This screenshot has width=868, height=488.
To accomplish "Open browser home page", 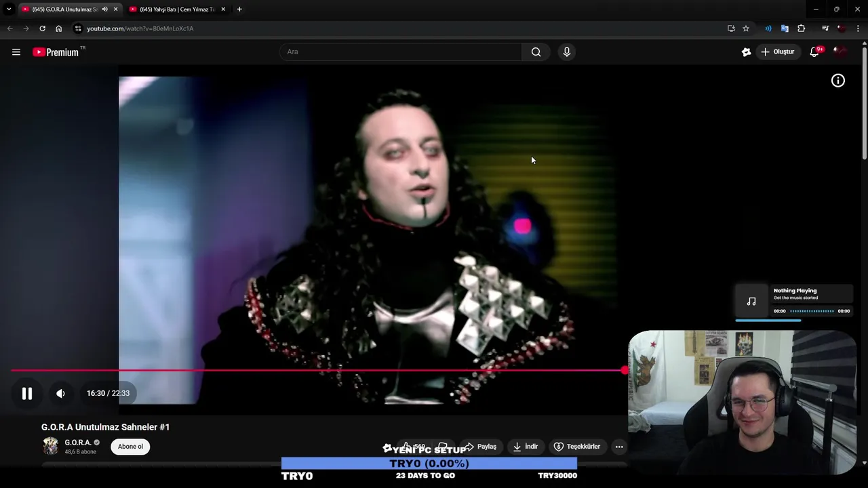I will coord(59,28).
